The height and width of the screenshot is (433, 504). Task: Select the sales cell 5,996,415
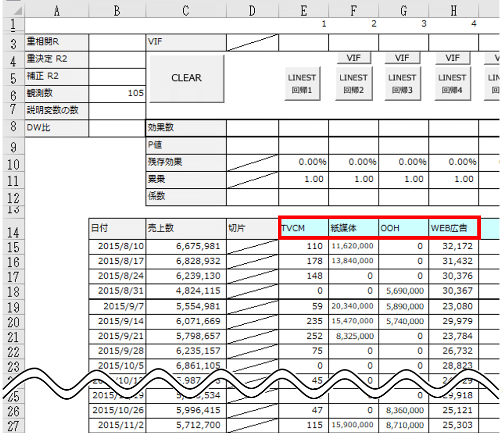point(186,410)
